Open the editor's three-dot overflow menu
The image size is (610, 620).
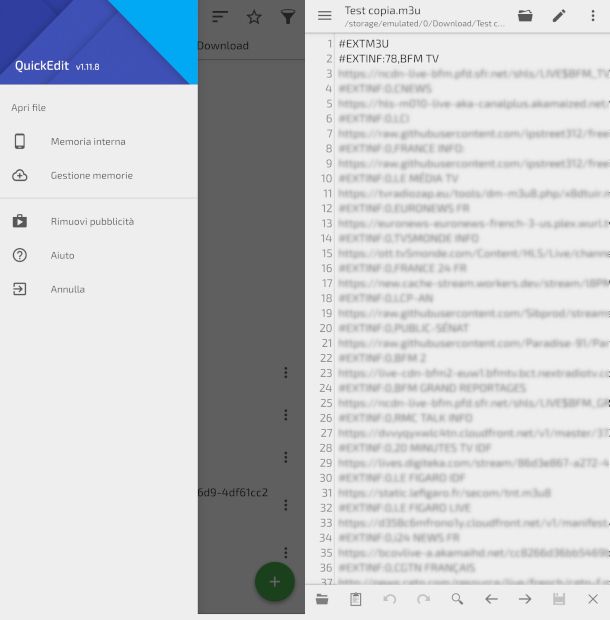pos(593,16)
